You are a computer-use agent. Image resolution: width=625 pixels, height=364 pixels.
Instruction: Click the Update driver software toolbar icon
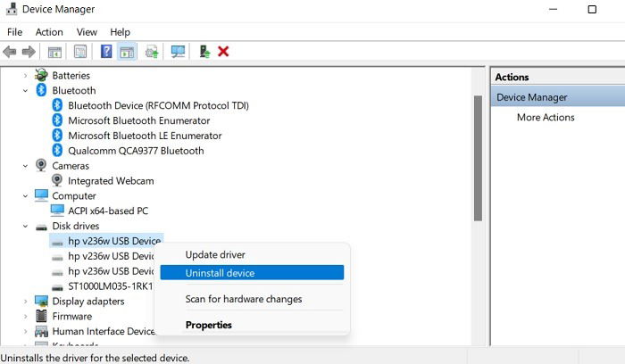pyautogui.click(x=152, y=52)
